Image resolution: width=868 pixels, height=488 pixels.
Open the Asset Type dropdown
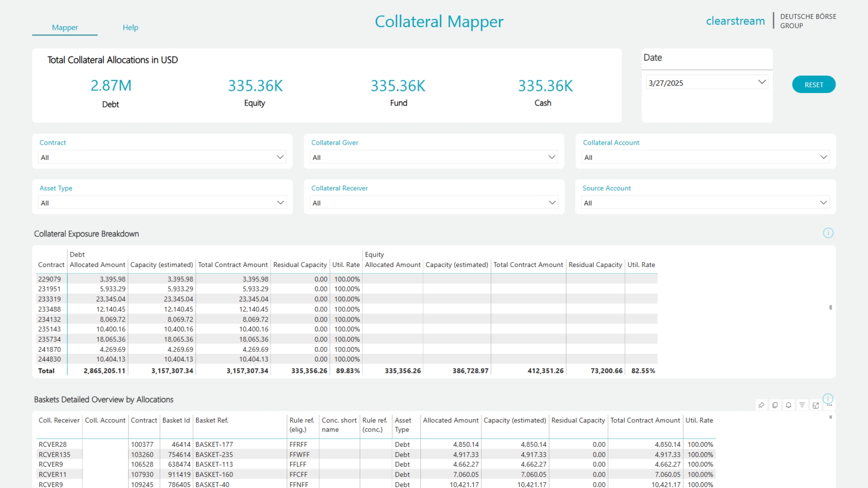280,203
